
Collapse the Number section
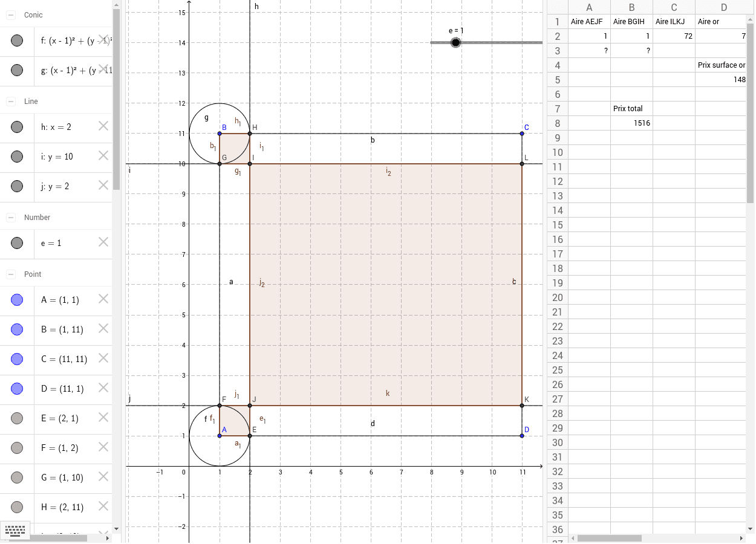[x=11, y=218]
